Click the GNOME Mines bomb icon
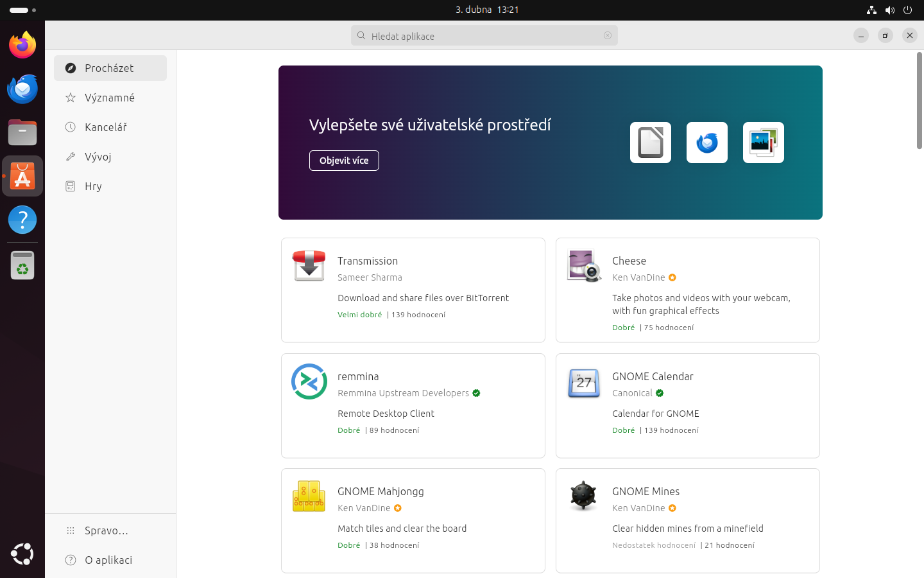The width and height of the screenshot is (924, 578). (583, 496)
